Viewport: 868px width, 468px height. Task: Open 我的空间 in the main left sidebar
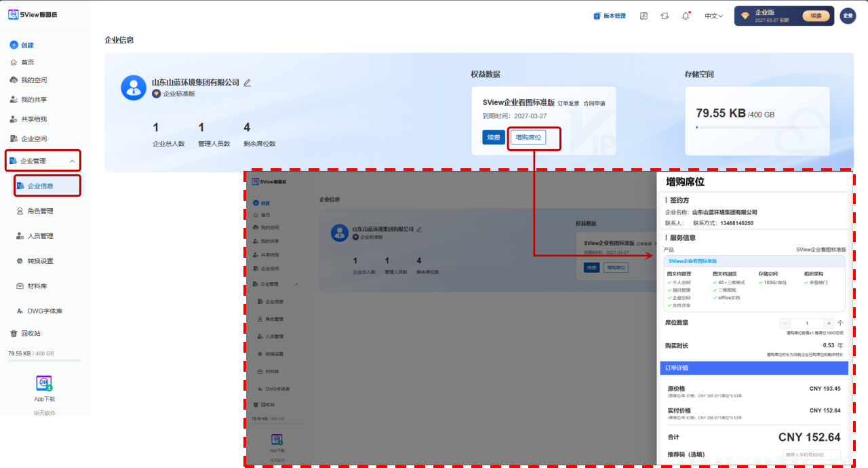28,80
